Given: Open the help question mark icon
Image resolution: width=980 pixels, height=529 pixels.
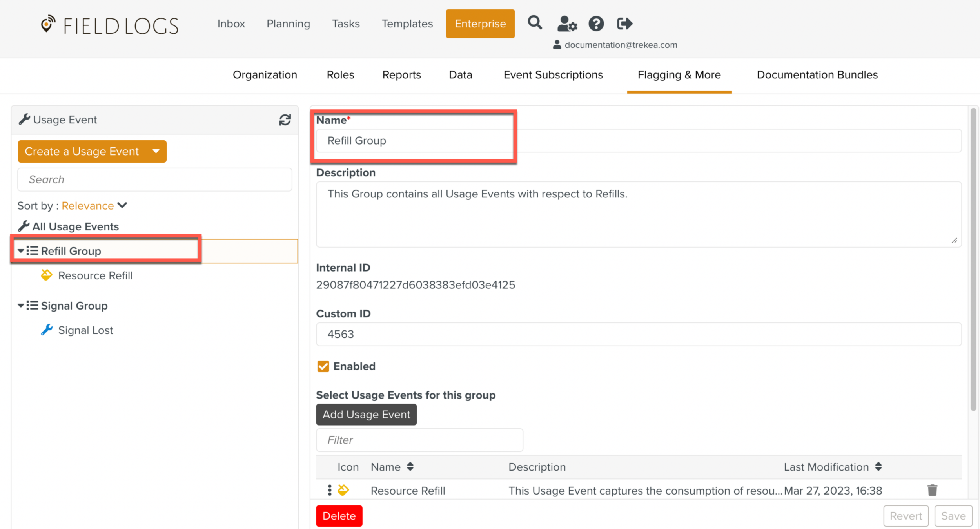Looking at the screenshot, I should click(596, 24).
